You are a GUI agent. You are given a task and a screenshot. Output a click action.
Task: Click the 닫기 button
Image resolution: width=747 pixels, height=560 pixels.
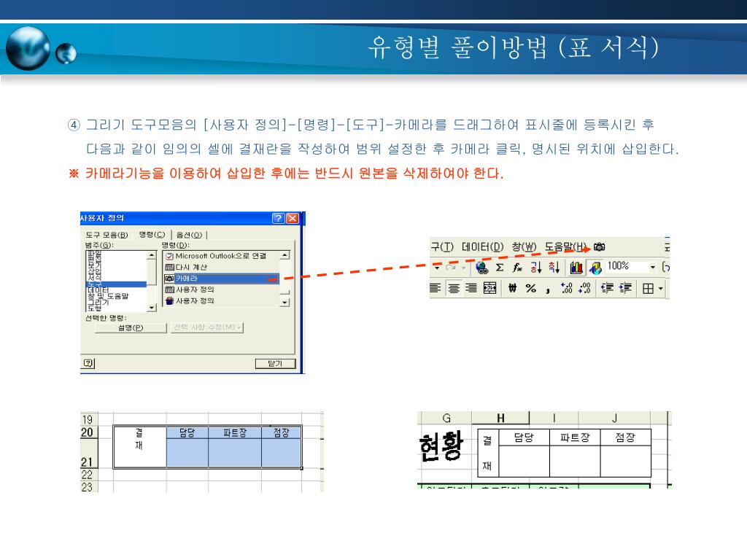click(x=275, y=363)
